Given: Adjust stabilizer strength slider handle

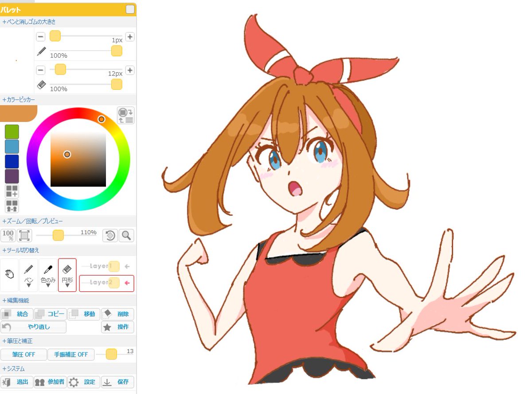Looking at the screenshot, I should (111, 354).
